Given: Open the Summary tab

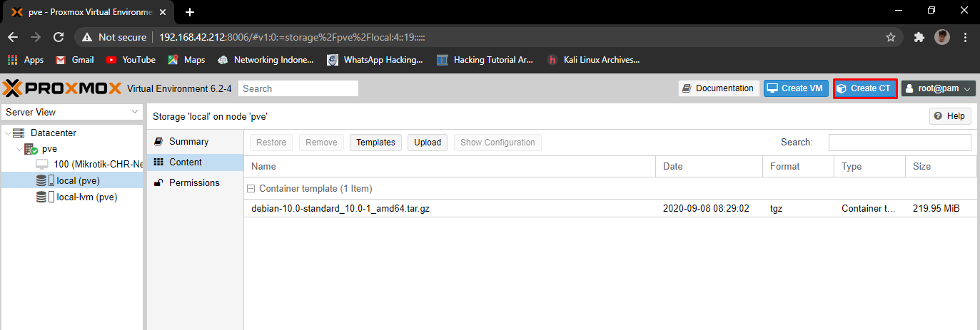Looking at the screenshot, I should click(x=195, y=142).
